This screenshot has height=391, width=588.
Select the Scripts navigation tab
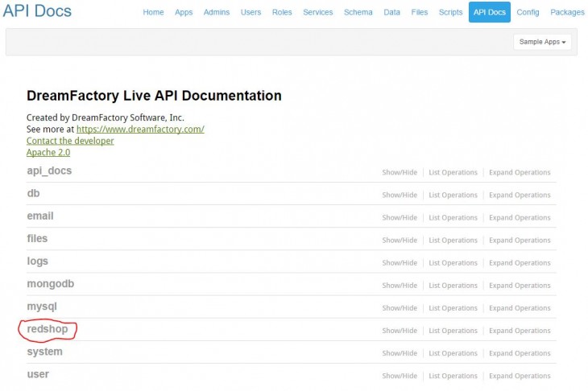[x=450, y=13]
